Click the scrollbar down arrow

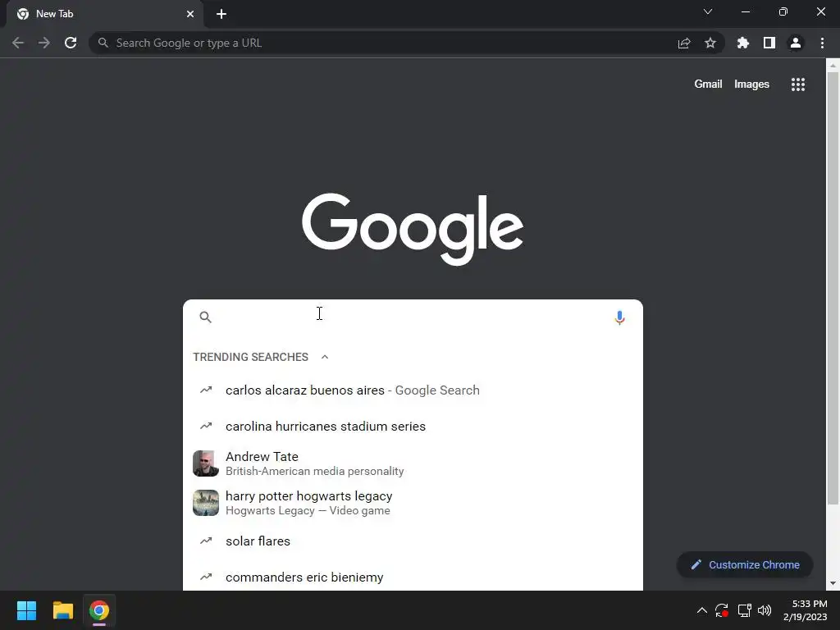point(833,583)
